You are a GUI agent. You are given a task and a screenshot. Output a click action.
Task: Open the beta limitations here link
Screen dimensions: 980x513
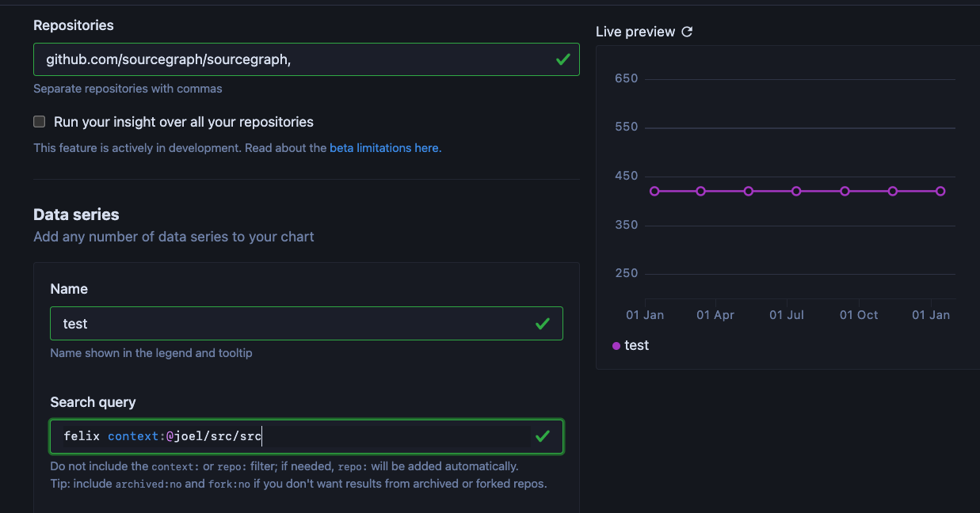pos(385,148)
